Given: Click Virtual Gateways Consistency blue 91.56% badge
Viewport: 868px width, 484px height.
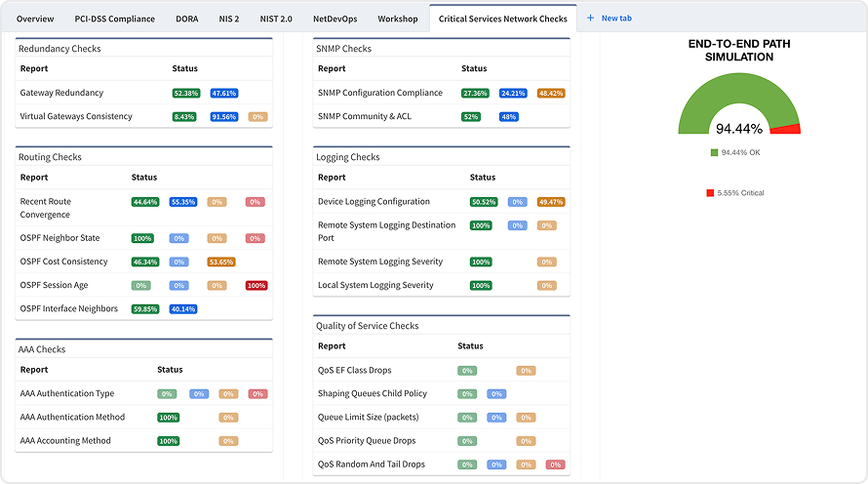Looking at the screenshot, I should (224, 117).
